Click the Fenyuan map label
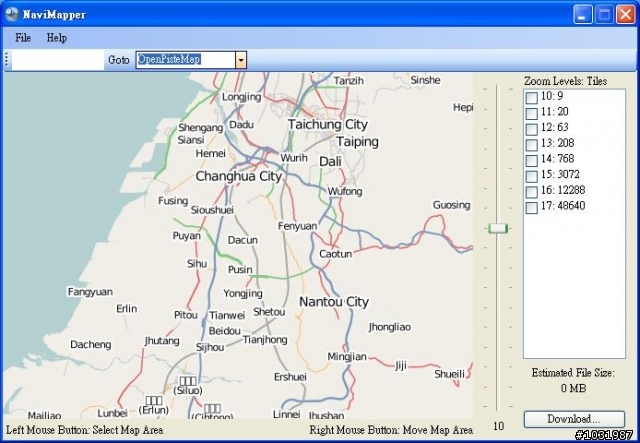 click(297, 226)
